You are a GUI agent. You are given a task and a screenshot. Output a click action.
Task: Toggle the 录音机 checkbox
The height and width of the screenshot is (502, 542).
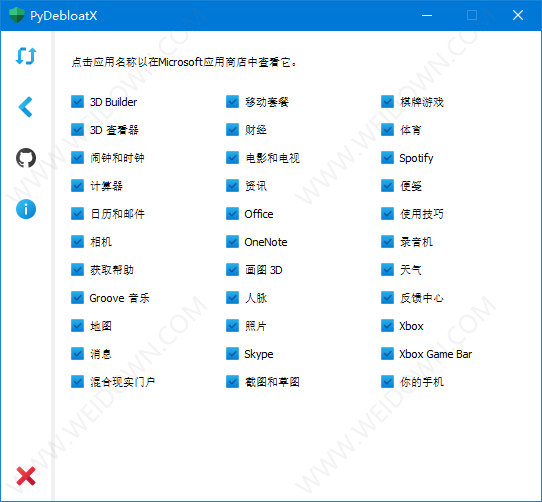(387, 242)
